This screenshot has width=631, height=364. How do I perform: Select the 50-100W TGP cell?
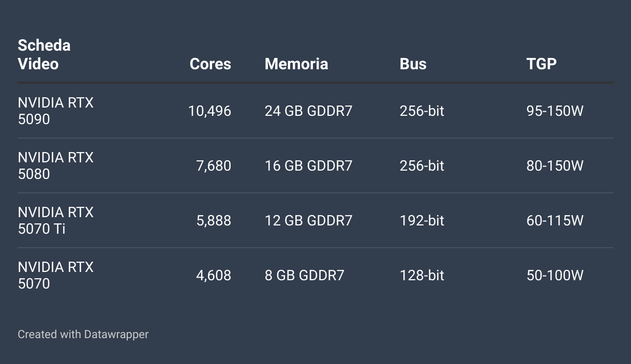pyautogui.click(x=555, y=275)
